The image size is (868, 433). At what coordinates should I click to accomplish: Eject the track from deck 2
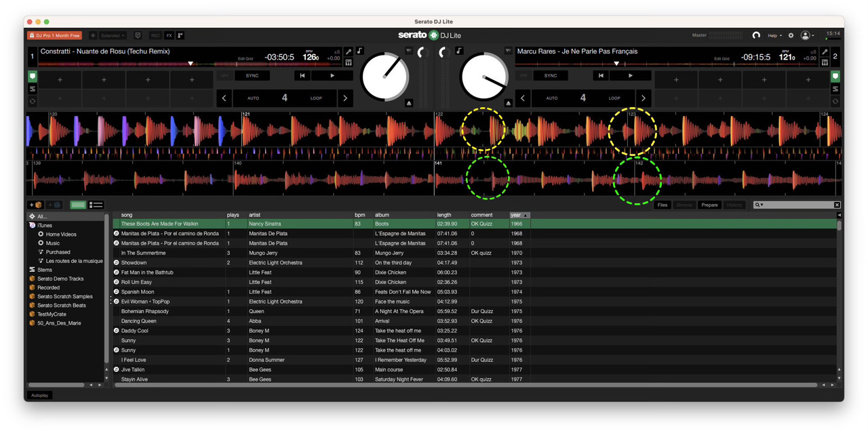pos(509,103)
